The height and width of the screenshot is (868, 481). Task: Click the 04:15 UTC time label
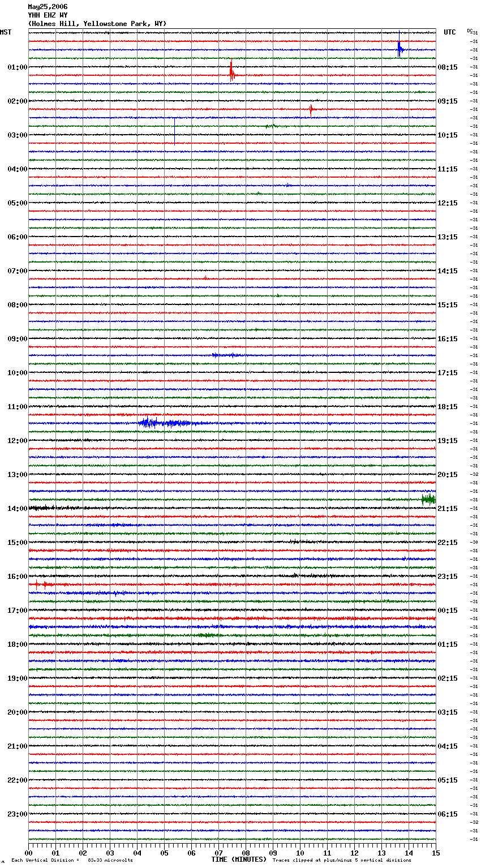[x=448, y=746]
